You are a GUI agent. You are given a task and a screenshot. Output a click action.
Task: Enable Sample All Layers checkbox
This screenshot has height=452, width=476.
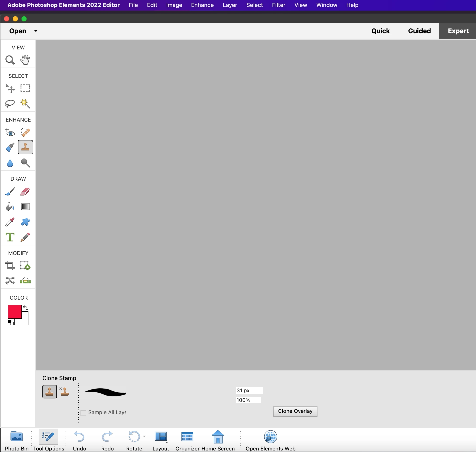83,413
